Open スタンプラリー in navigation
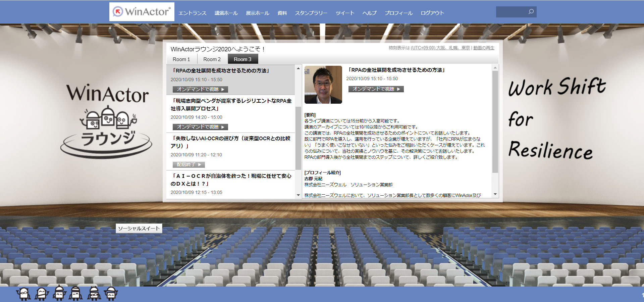Image resolution: width=644 pixels, height=302 pixels. [x=311, y=13]
